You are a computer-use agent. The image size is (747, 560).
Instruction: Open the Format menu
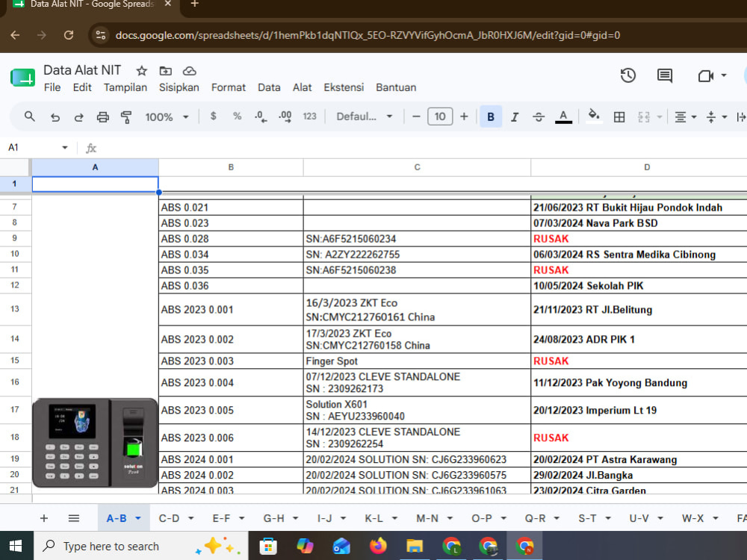[x=229, y=87]
